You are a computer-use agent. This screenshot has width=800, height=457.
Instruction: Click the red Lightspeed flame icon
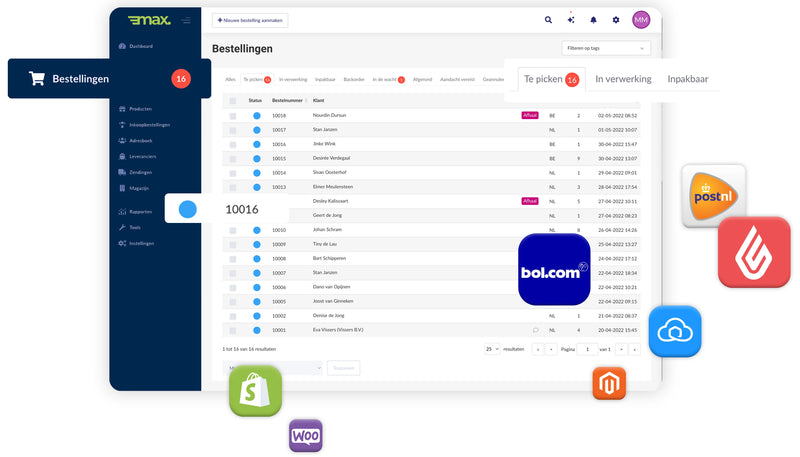point(754,252)
